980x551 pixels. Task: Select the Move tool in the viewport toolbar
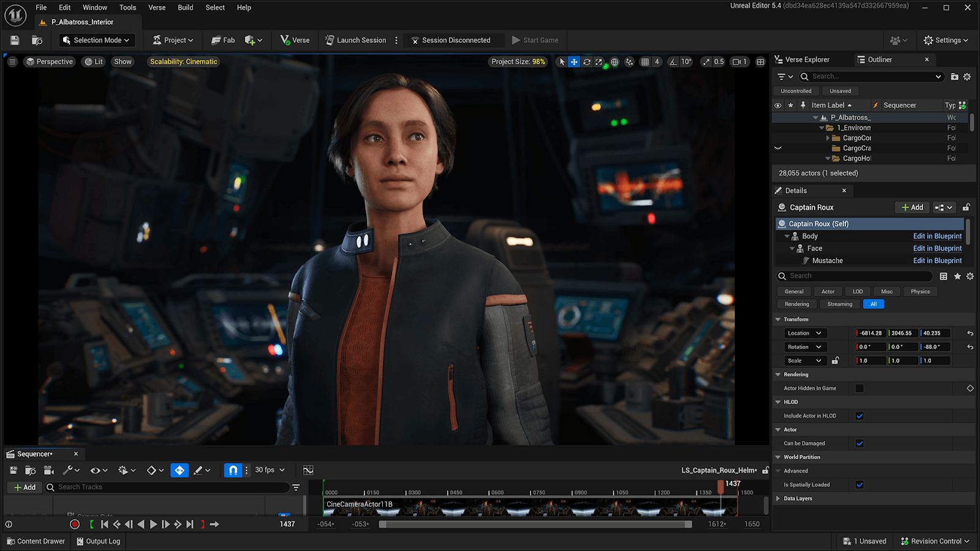point(573,61)
